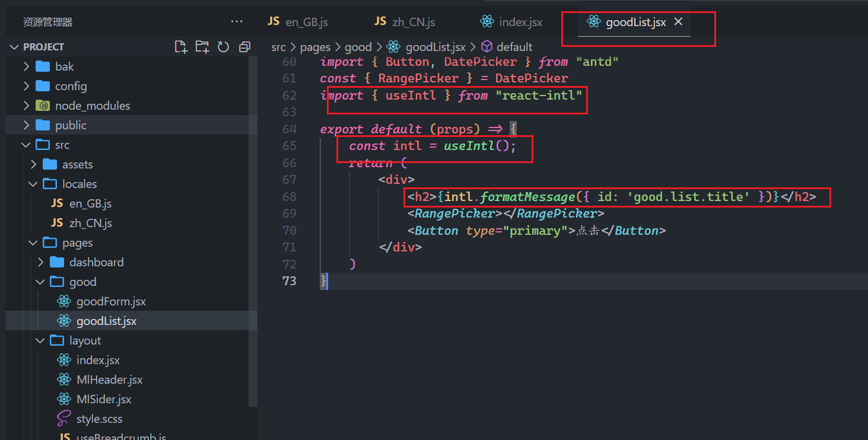Click the node_modules folder icon

point(43,106)
